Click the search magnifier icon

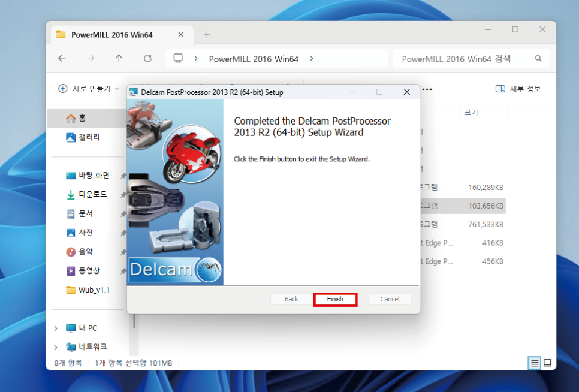pyautogui.click(x=538, y=59)
